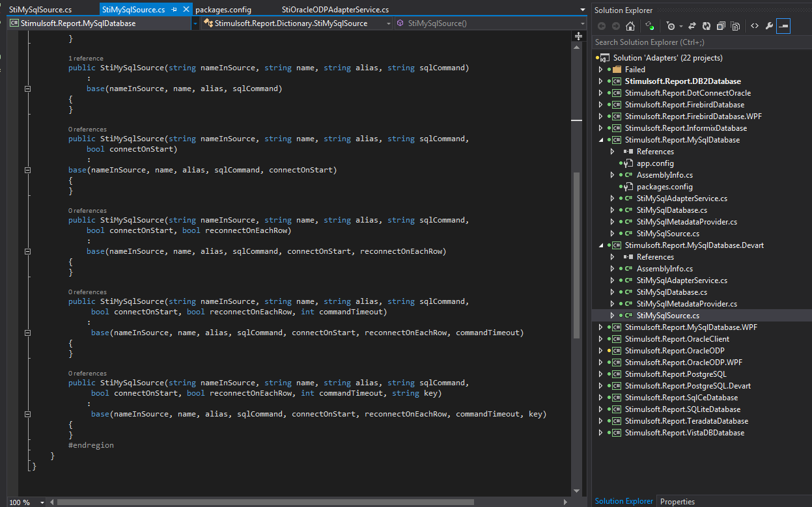Expand StiMySqlAdapterService.cs under MySqlDatabase.Devart
The width and height of the screenshot is (812, 507).
[612, 281]
